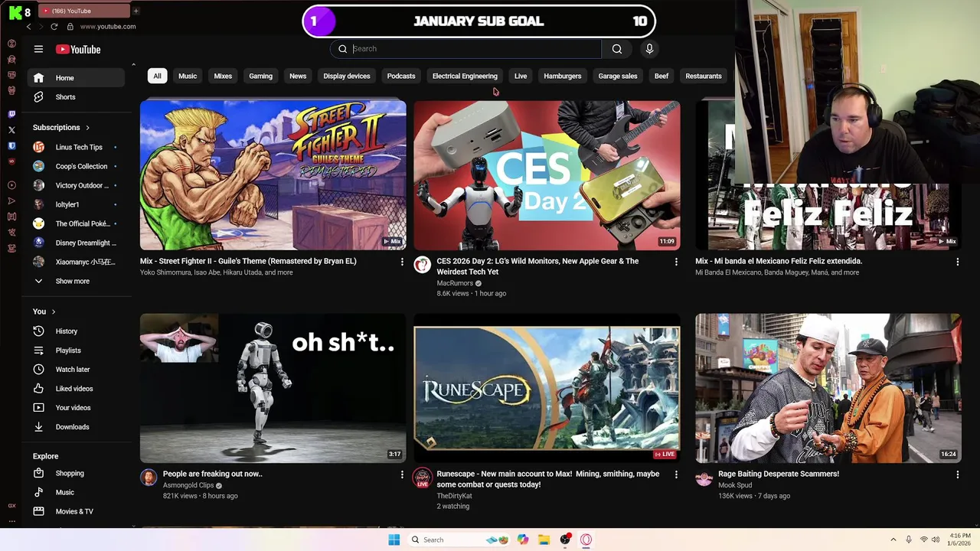Select the Beef filter chip

pos(661,76)
